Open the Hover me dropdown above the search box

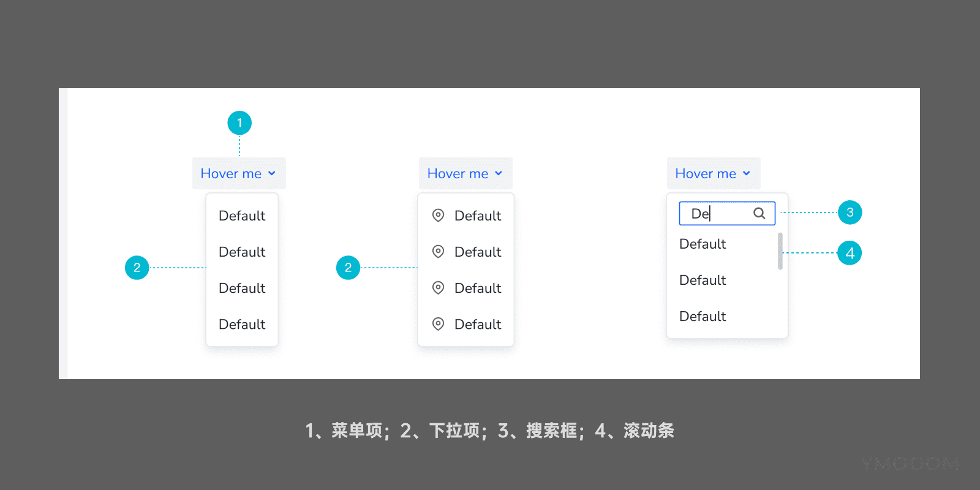tap(714, 173)
